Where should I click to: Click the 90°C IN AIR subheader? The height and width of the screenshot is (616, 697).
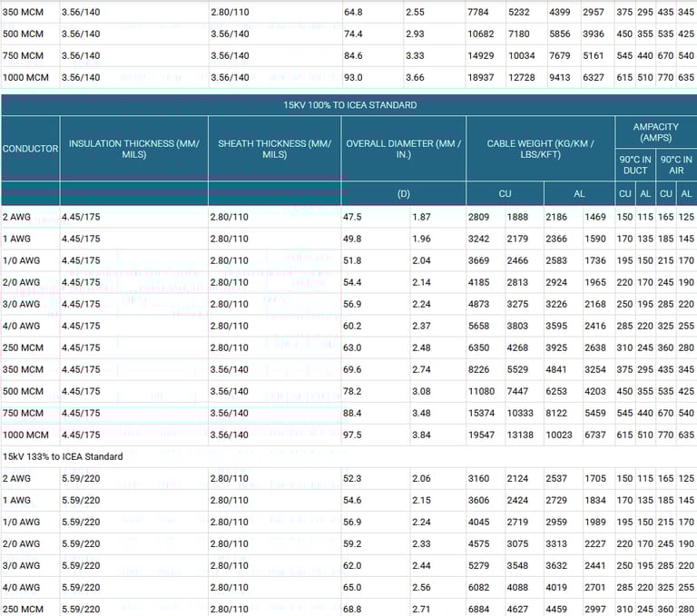675,165
